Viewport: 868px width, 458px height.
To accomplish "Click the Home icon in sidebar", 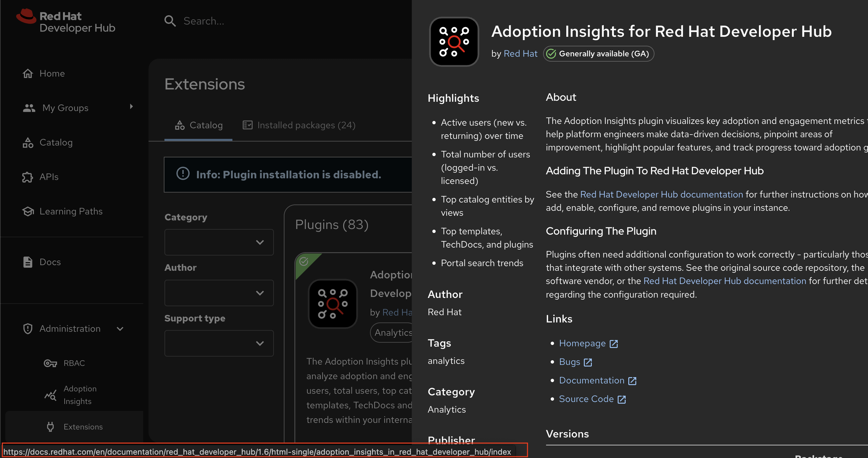I will coord(28,74).
